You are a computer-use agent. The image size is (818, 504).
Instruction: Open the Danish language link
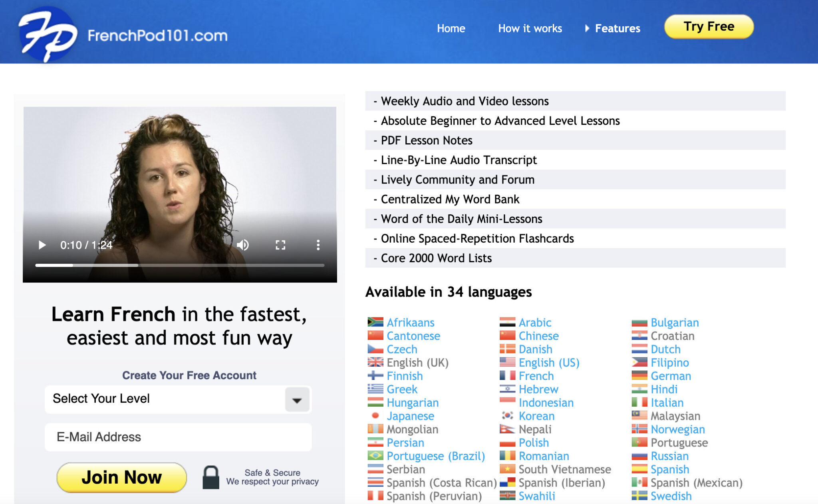pos(535,349)
